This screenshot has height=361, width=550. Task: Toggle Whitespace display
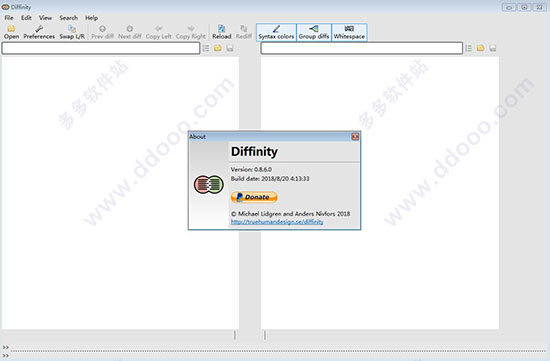pos(349,32)
